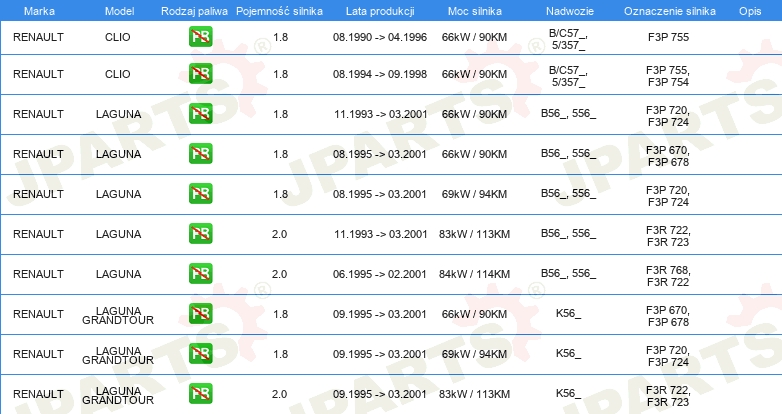Select the date range 06.1995 -> 02.2001

(x=380, y=274)
